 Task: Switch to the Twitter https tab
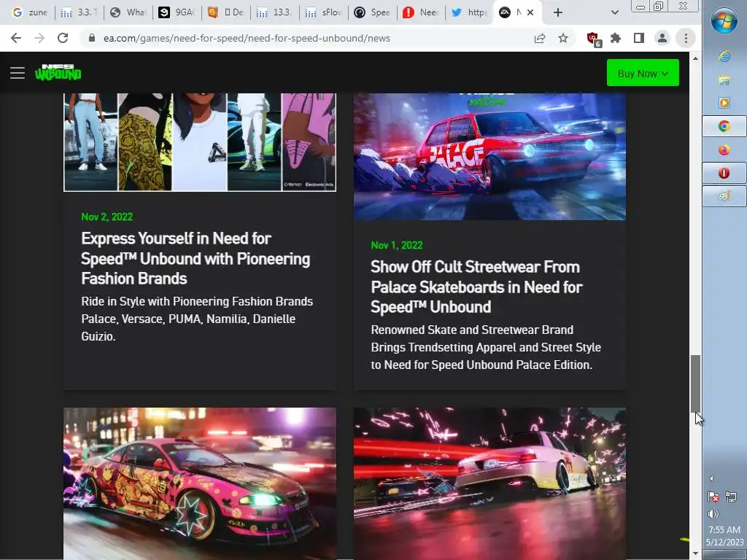coord(471,12)
